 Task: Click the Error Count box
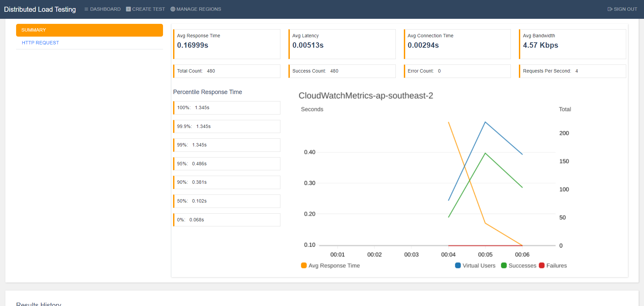point(457,71)
